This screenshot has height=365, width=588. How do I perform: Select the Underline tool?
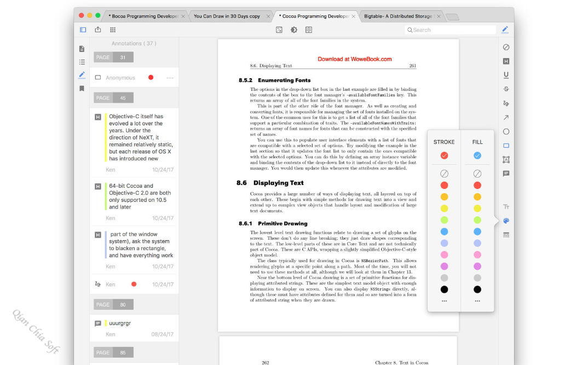point(506,75)
